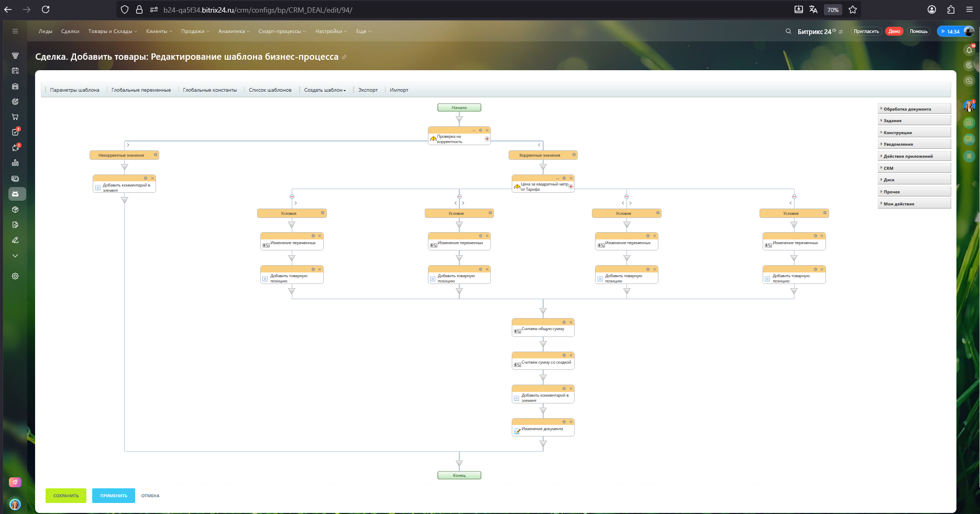Open settings of 'Считаем общую сумму' block
The image size is (980, 514).
pyautogui.click(x=564, y=322)
